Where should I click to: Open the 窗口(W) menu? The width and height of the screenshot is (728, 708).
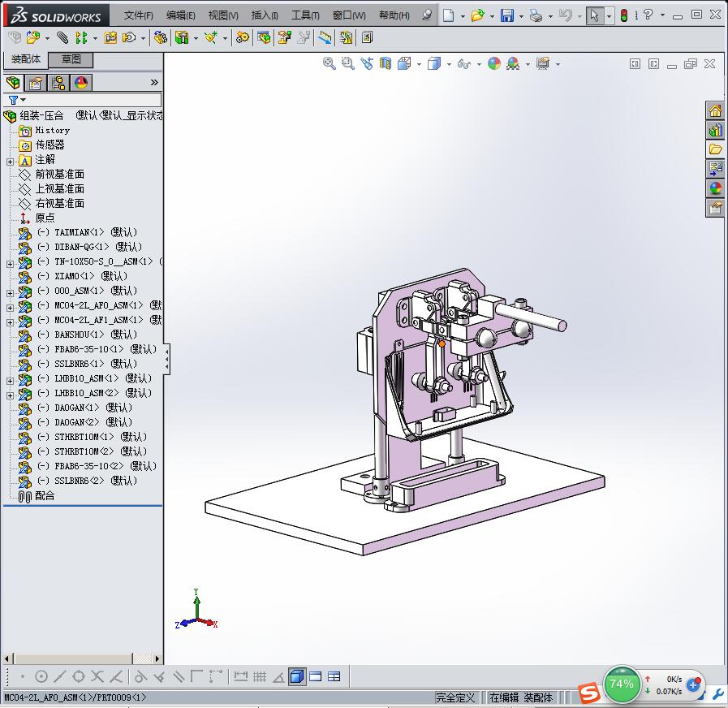point(349,15)
